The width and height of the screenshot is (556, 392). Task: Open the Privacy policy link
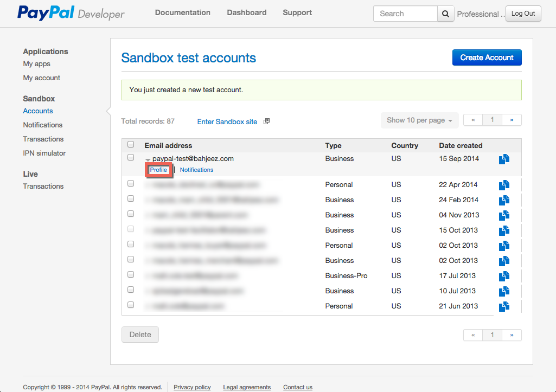pyautogui.click(x=192, y=388)
